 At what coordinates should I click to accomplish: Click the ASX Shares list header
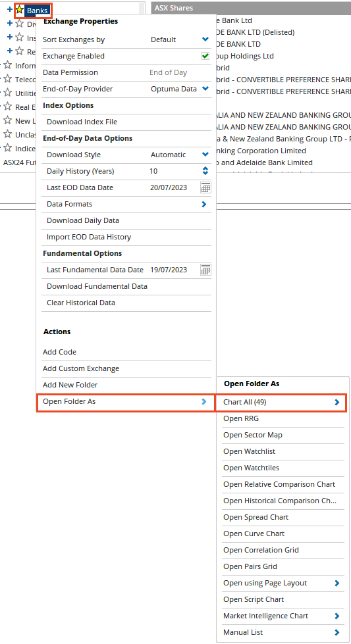click(x=251, y=8)
